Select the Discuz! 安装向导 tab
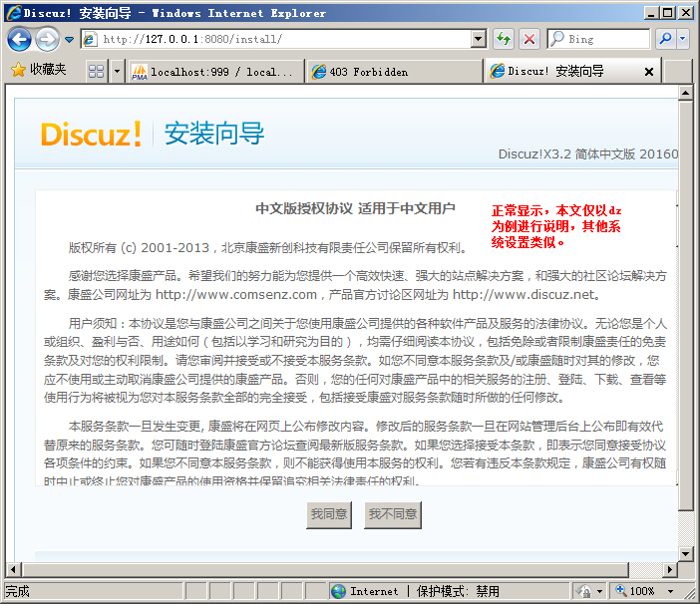The height and width of the screenshot is (604, 700). (562, 71)
